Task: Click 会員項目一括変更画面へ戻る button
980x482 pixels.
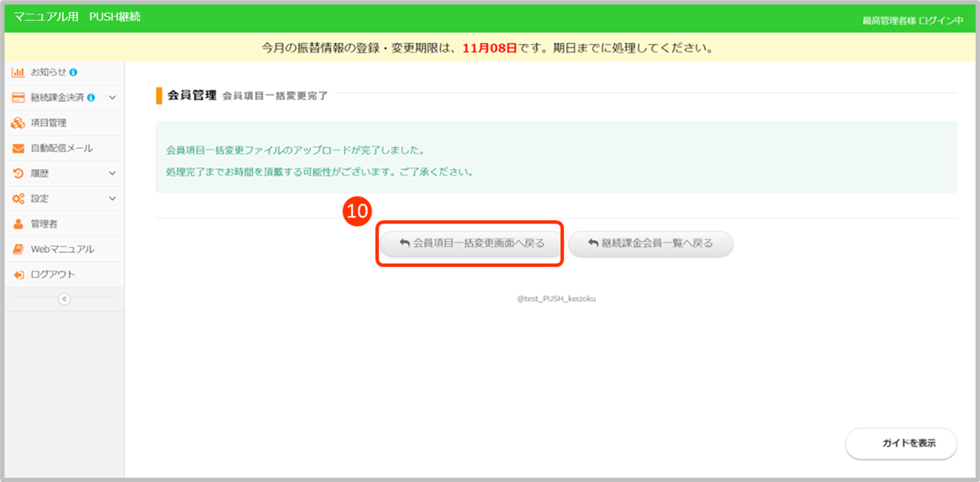Action: pyautogui.click(x=471, y=243)
